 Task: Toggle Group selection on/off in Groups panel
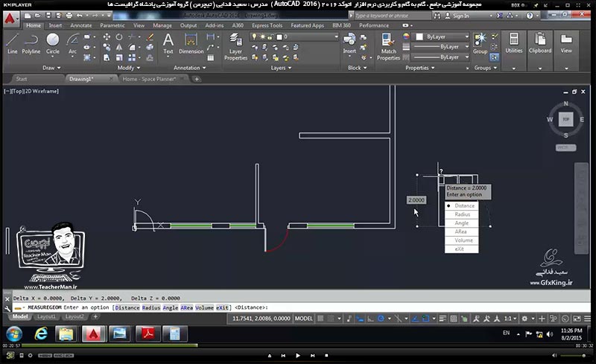point(494,57)
